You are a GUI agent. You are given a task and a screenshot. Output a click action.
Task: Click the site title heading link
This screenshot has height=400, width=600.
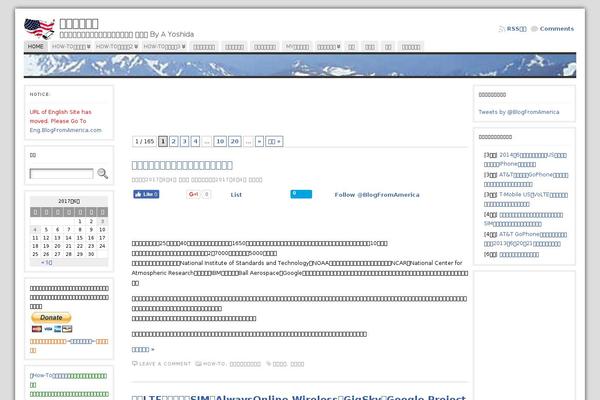(79, 24)
